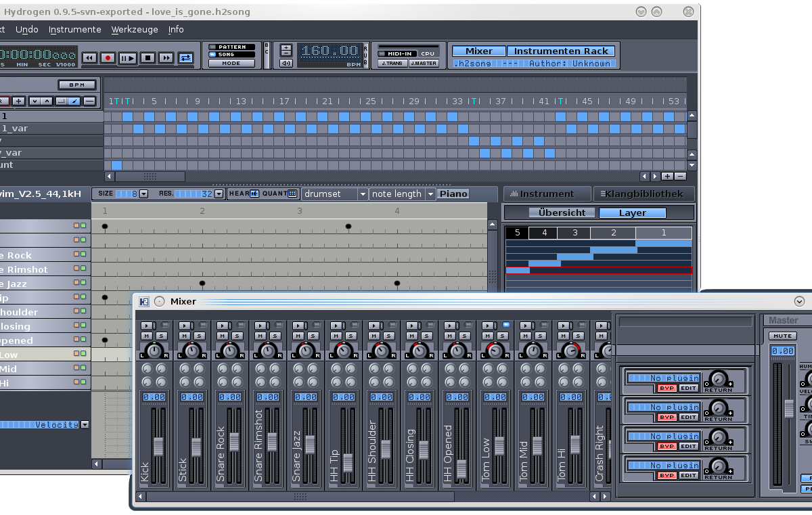Click the rewind transport button
Screen dimensions: 812x515
click(x=89, y=58)
